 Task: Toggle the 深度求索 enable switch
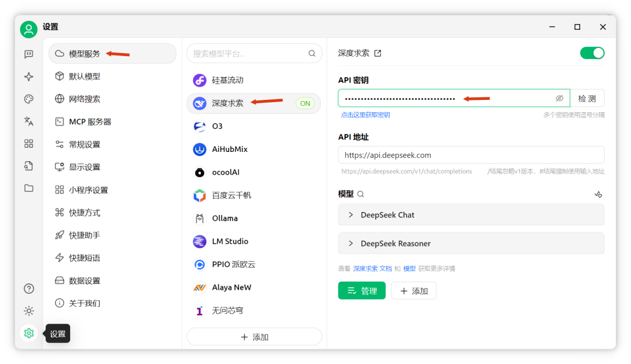tap(592, 53)
